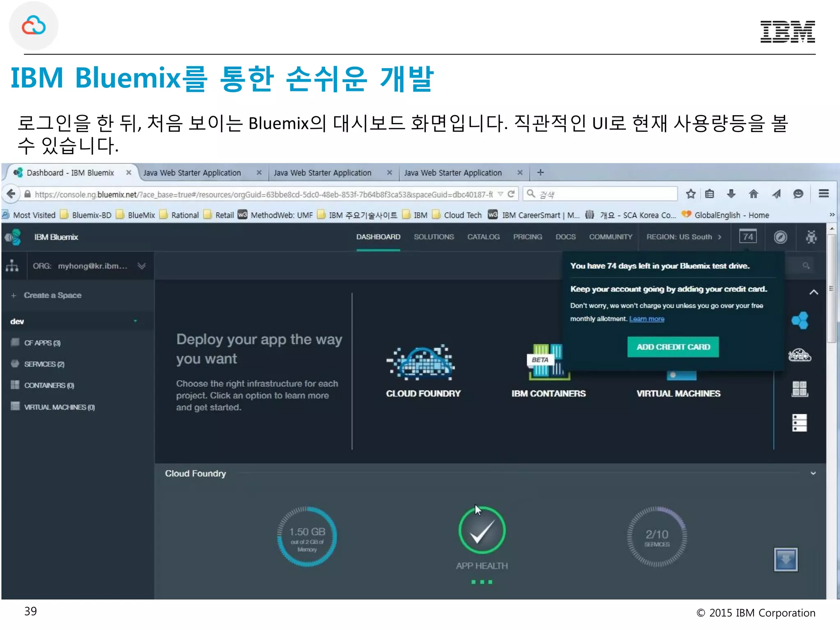The image size is (840, 630).
Task: Open the CATALOG menu item
Action: point(484,237)
